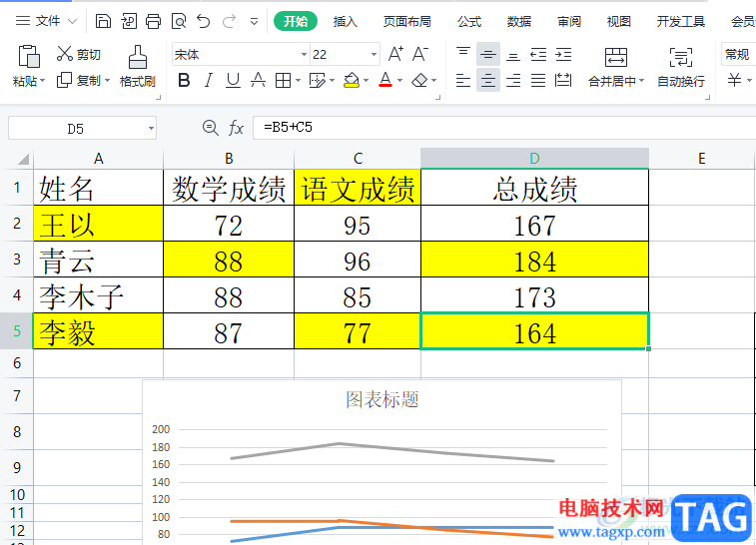Open the font size dropdown showing 22

[374, 55]
